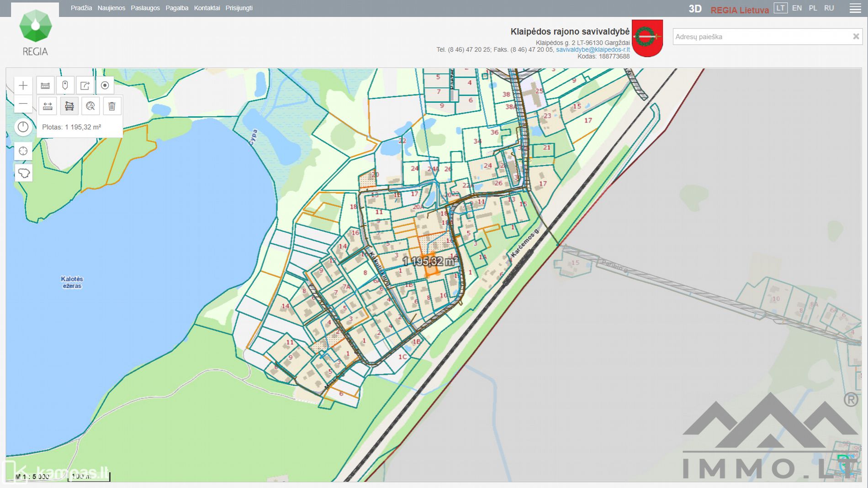Delete measurements with the trash icon

(x=112, y=106)
